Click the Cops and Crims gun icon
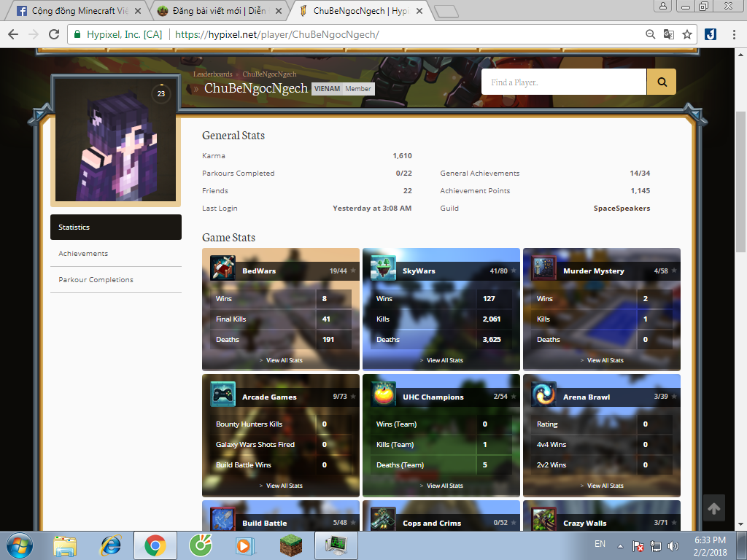Screen dimensions: 747x560 (383, 519)
